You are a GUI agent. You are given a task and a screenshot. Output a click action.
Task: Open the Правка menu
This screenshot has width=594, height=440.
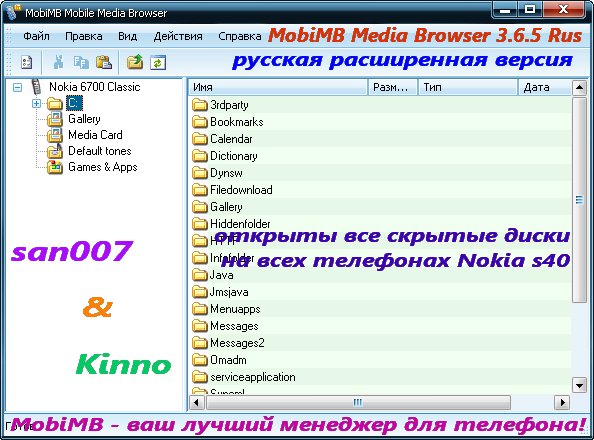pyautogui.click(x=84, y=36)
